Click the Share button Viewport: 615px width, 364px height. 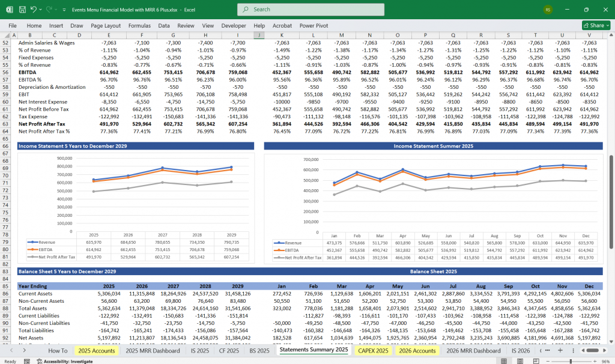click(593, 25)
